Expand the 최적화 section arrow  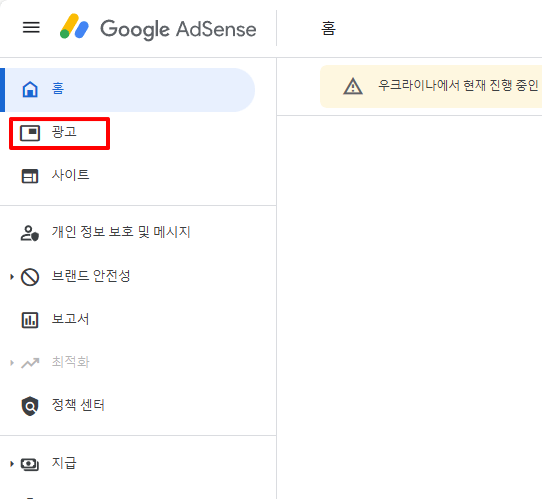[12, 363]
